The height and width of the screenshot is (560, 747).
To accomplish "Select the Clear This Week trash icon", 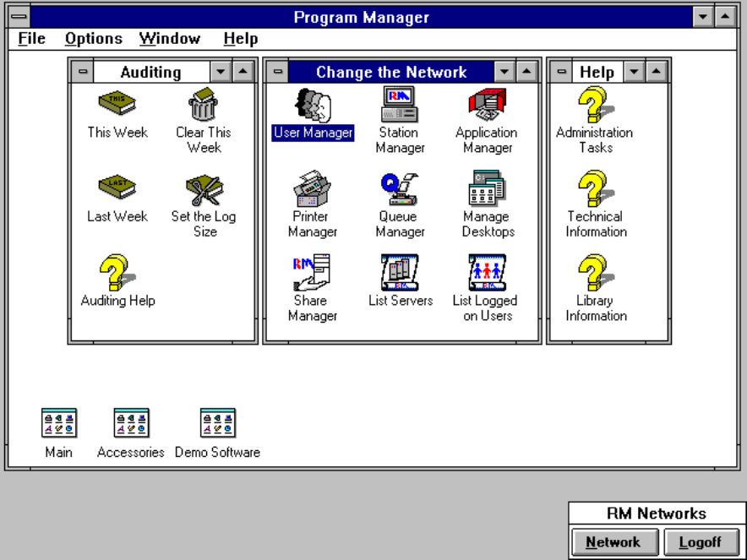I will 204,103.
